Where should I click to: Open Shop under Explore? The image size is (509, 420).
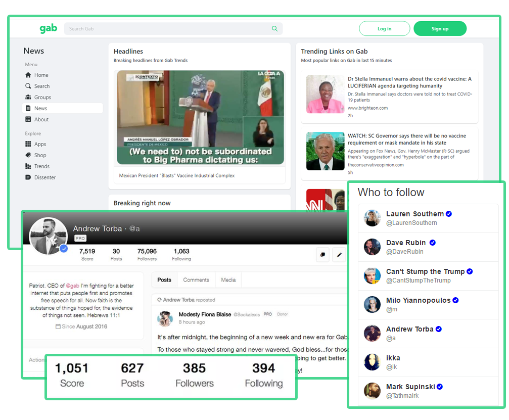(62, 155)
